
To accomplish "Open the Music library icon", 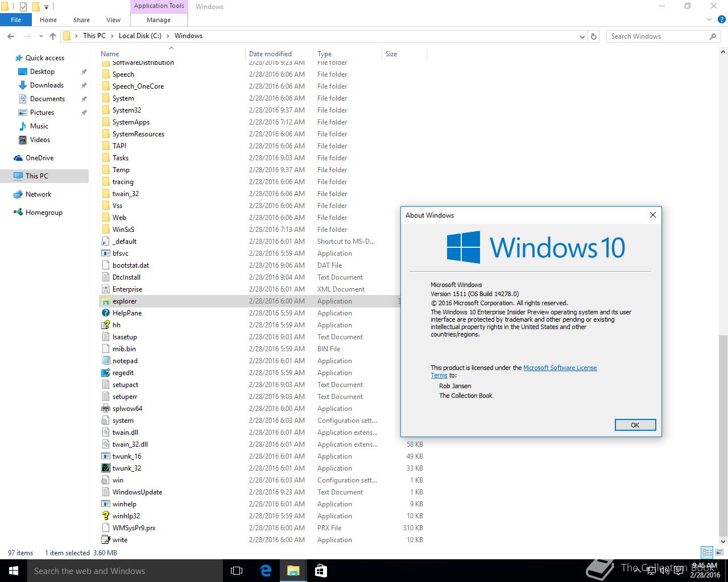I will click(23, 126).
